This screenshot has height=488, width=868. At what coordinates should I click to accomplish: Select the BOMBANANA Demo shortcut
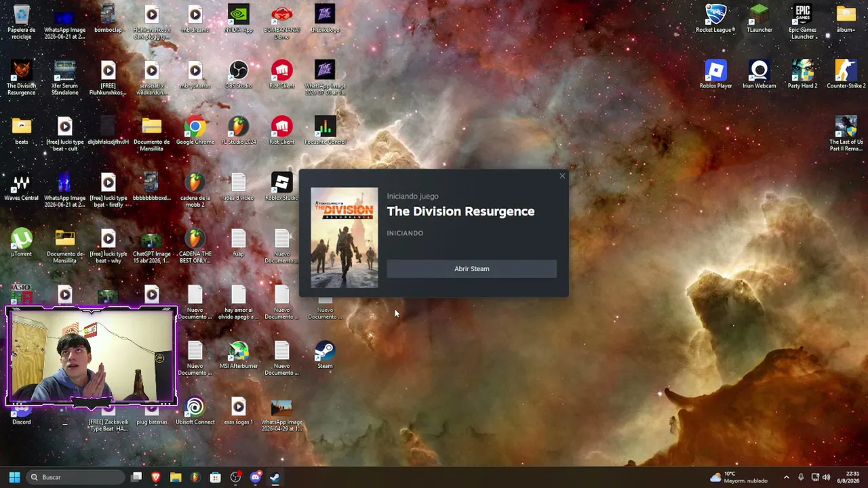pos(282,22)
